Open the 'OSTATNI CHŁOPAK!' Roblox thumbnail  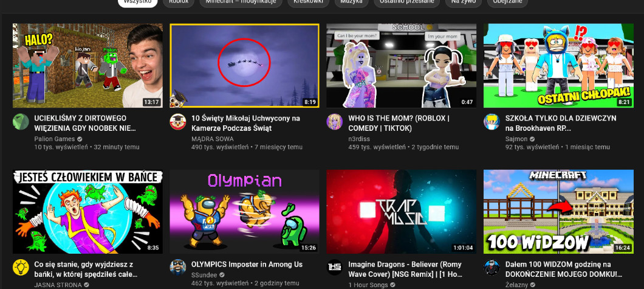558,66
